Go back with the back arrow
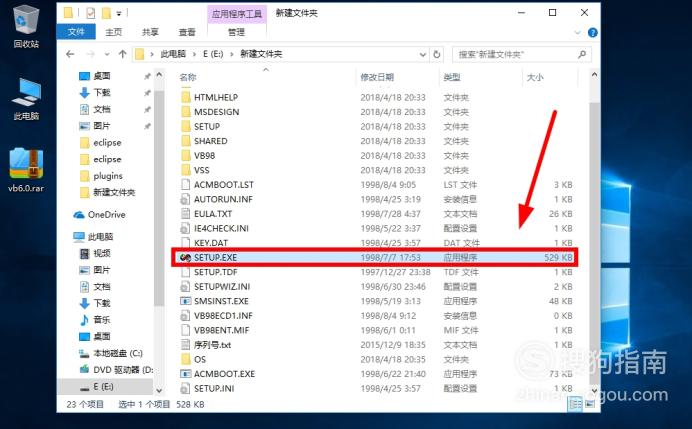This screenshot has width=692, height=429. pyautogui.click(x=70, y=54)
